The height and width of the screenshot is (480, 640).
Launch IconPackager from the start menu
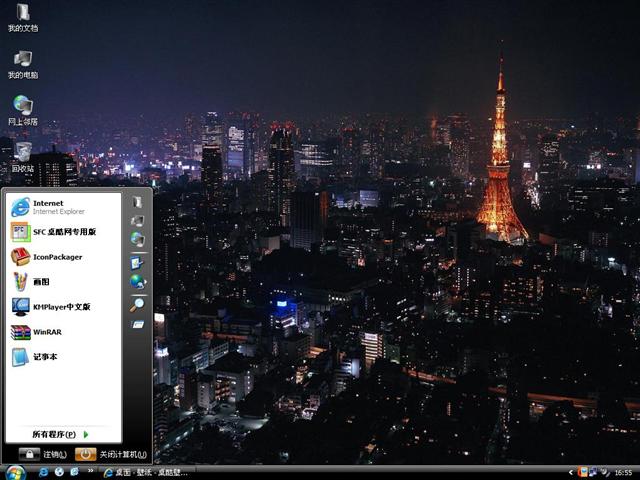pos(63,257)
